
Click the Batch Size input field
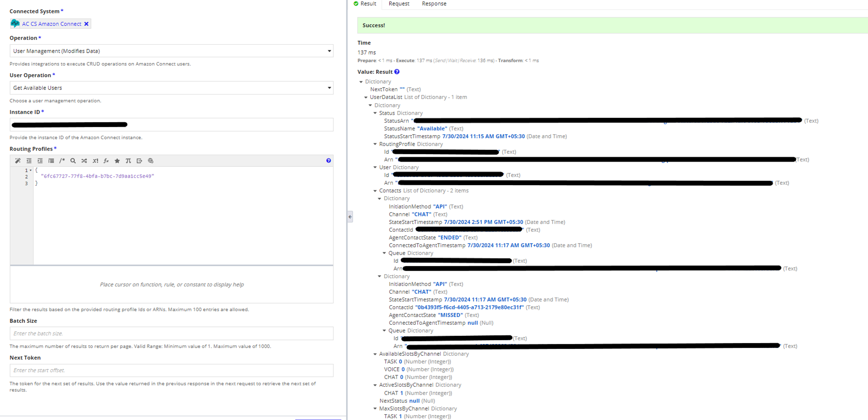[172, 333]
